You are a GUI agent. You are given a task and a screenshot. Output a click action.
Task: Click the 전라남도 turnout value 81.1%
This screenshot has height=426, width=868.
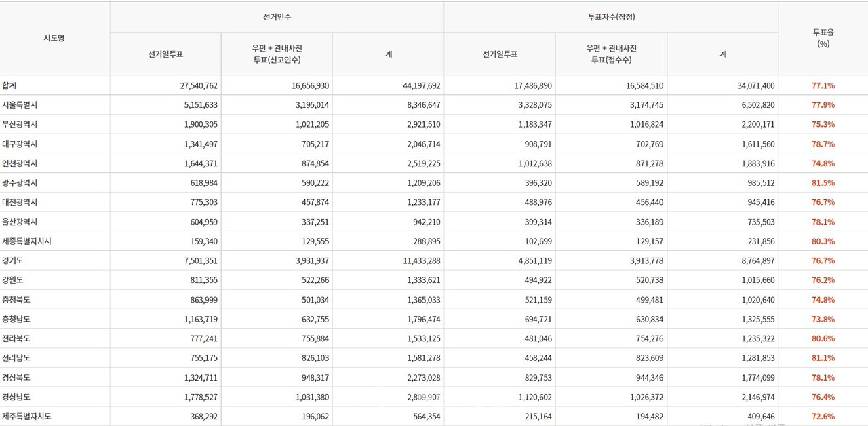[822, 357]
